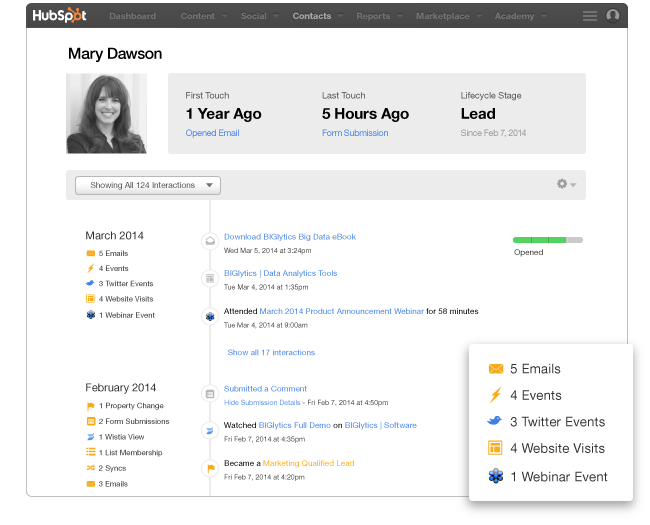Click the 3 Twitter Events sidebar row
650x525 pixels.
pos(119,283)
